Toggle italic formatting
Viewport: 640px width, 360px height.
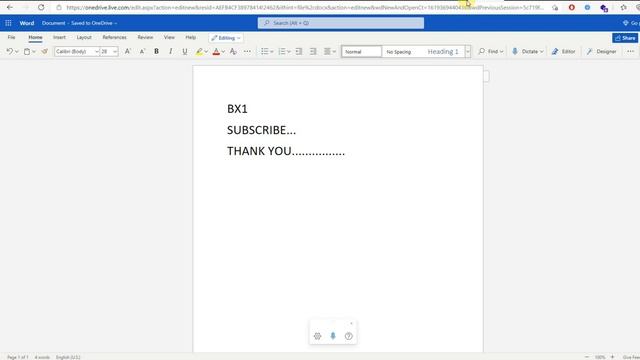pos(171,51)
